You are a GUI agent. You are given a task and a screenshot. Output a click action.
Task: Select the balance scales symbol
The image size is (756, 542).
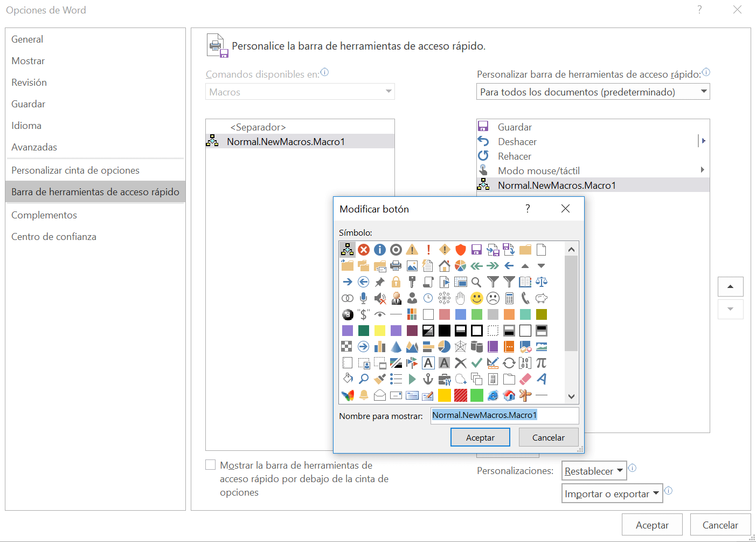(542, 282)
